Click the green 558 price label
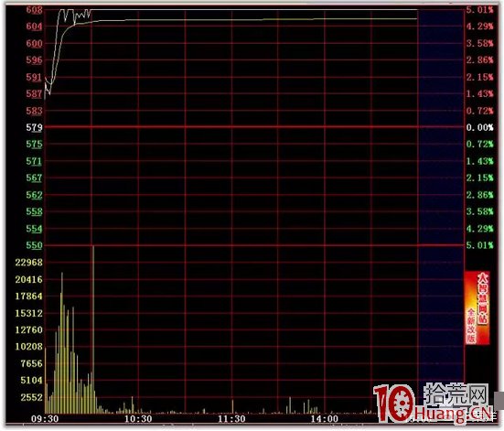This screenshot has height=431, width=504. (x=34, y=211)
